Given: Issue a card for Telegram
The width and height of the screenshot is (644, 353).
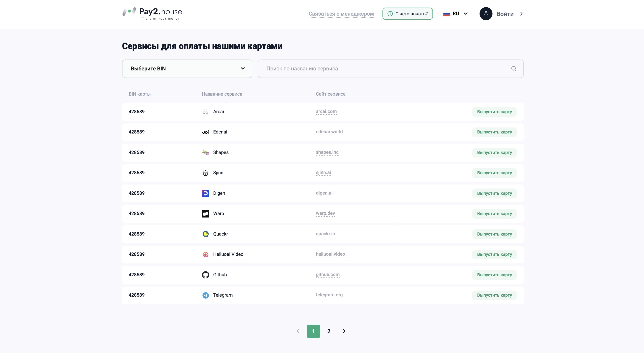Looking at the screenshot, I should (494, 295).
